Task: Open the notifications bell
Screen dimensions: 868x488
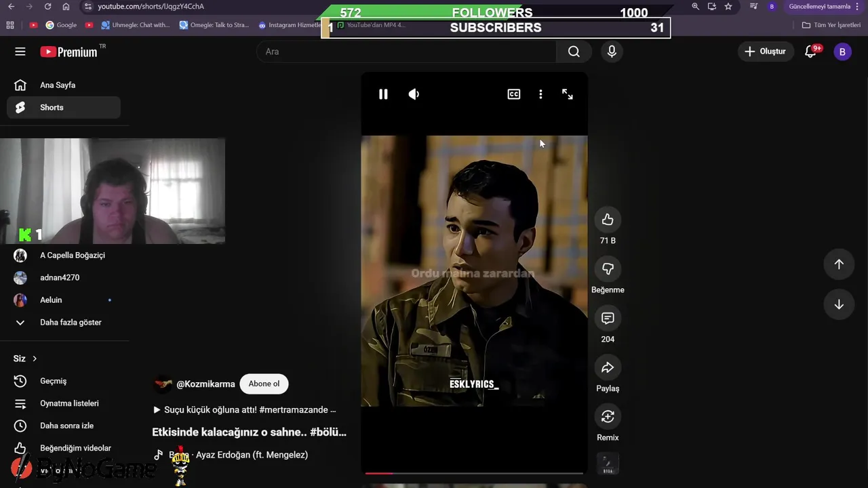Action: coord(810,52)
